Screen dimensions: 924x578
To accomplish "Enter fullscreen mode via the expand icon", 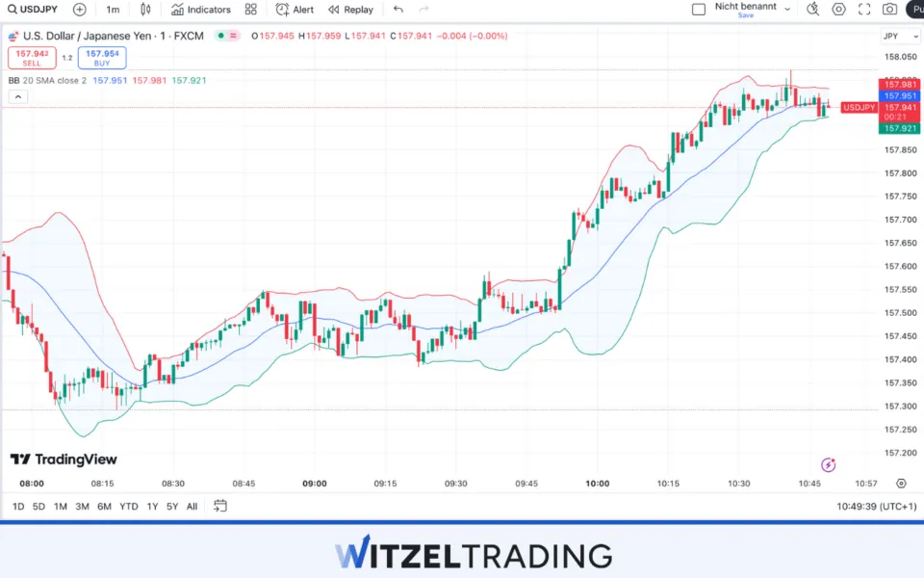I will pyautogui.click(x=863, y=9).
